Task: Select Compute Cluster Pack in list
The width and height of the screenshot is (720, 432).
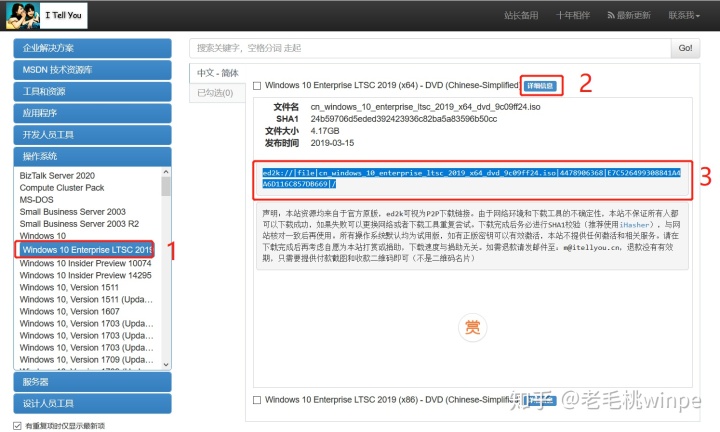Action: point(62,188)
